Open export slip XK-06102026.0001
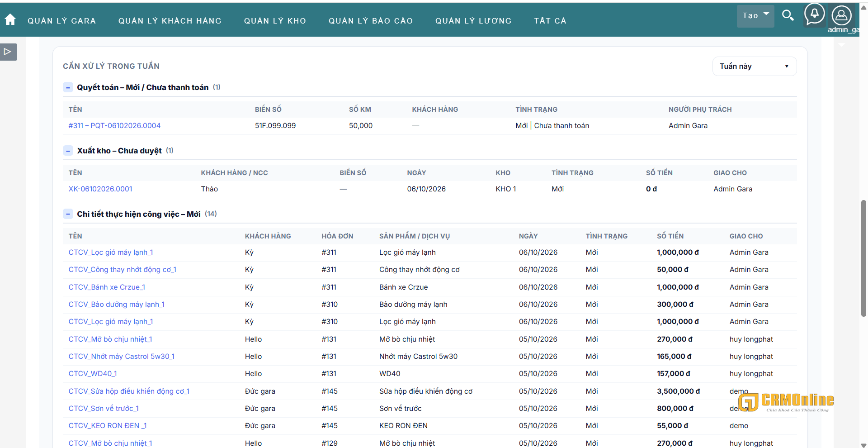Viewport: 868px width, 448px height. (100, 189)
